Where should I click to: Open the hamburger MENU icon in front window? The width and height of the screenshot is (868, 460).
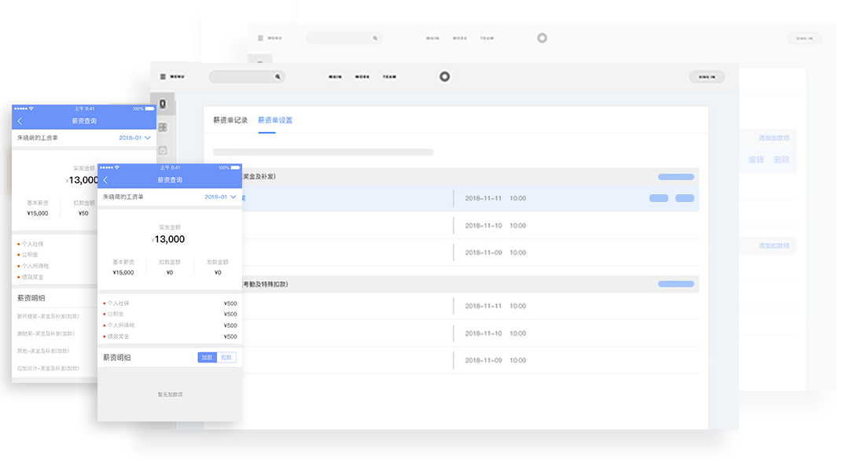tap(163, 77)
